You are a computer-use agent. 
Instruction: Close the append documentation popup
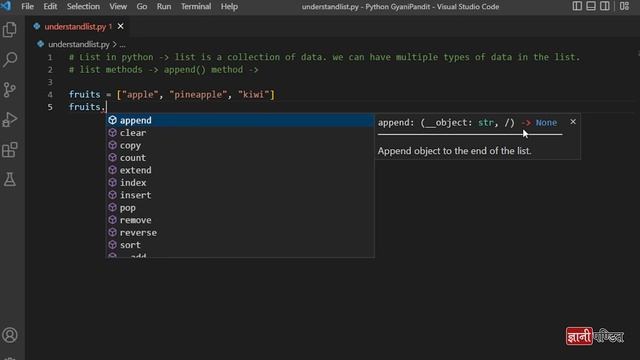pyautogui.click(x=573, y=122)
